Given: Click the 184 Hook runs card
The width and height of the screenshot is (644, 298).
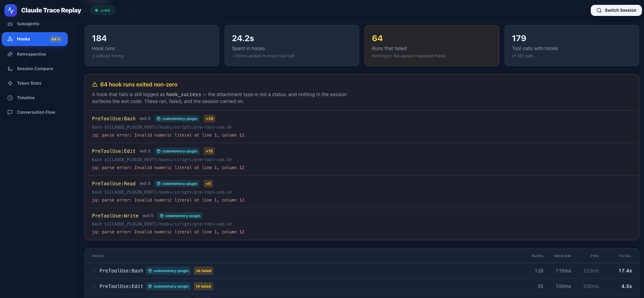Looking at the screenshot, I should [x=152, y=46].
